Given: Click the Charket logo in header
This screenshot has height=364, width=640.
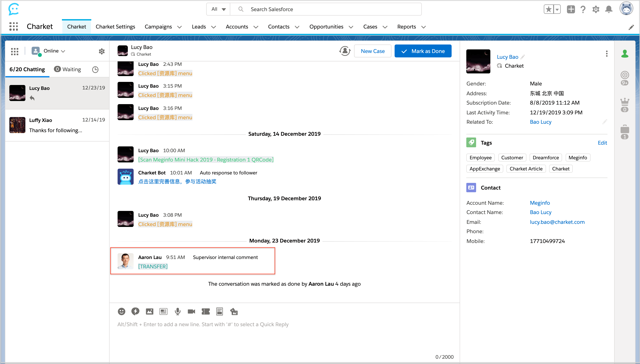Looking at the screenshot, I should [14, 9].
